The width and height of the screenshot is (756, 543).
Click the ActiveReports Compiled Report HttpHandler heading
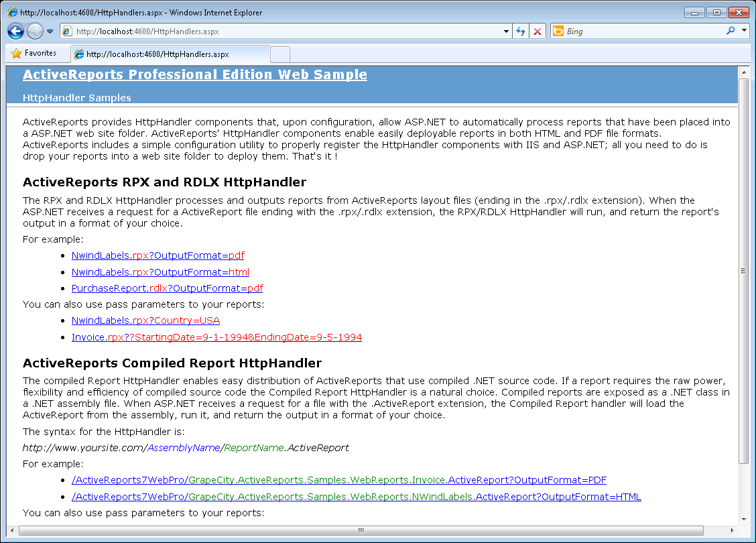tap(172, 363)
